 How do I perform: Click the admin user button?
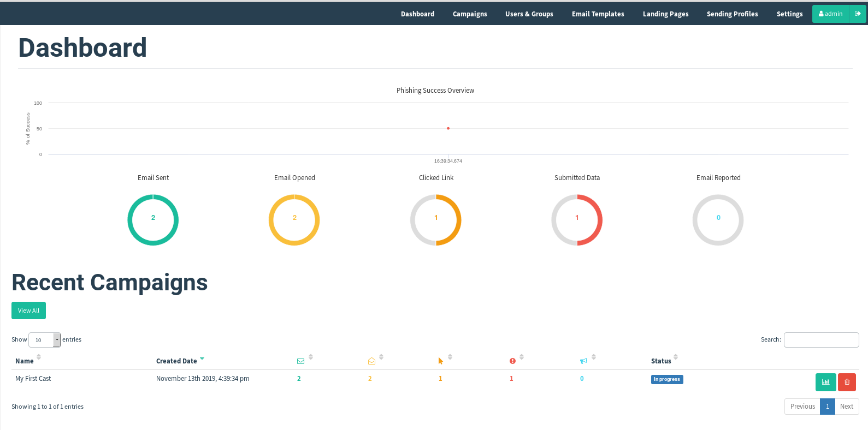coord(831,14)
